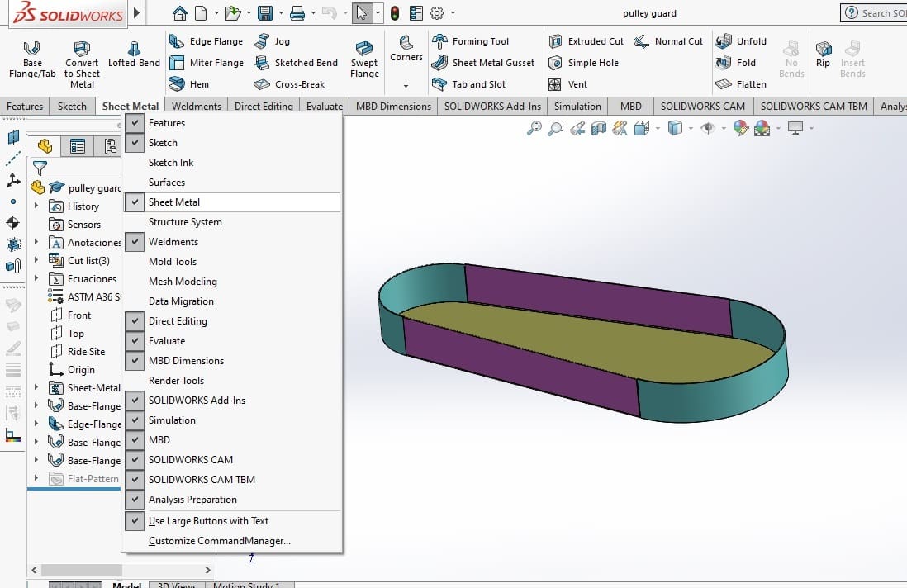Select the Rip tool
907x588 pixels.
(823, 55)
